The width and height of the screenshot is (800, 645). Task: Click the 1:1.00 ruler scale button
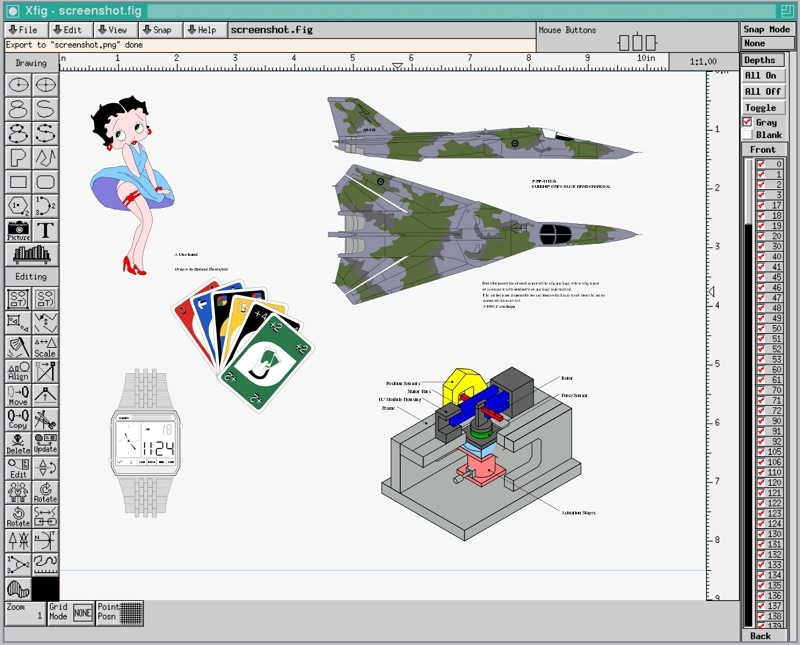pos(703,62)
